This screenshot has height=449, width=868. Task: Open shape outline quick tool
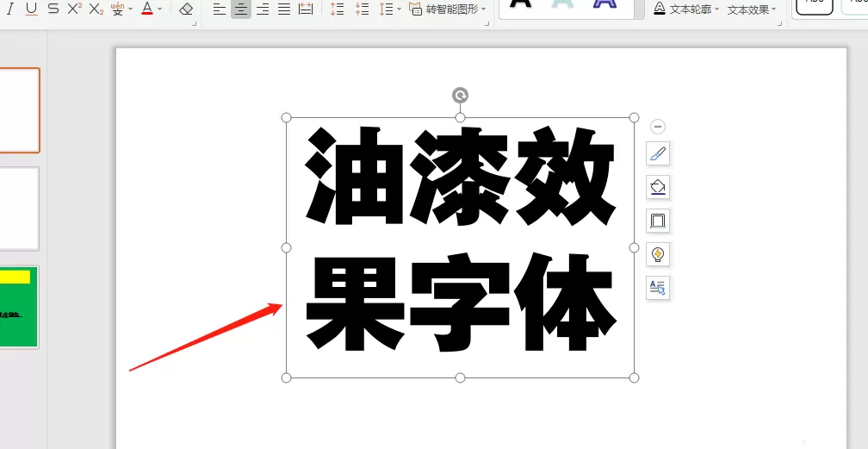[x=658, y=221]
